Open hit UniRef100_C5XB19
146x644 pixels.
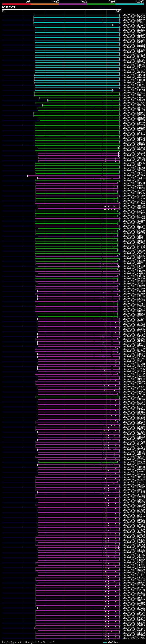tap(133, 35)
